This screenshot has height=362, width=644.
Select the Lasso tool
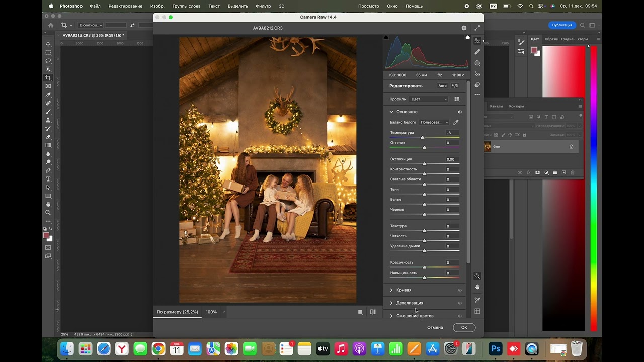48,61
